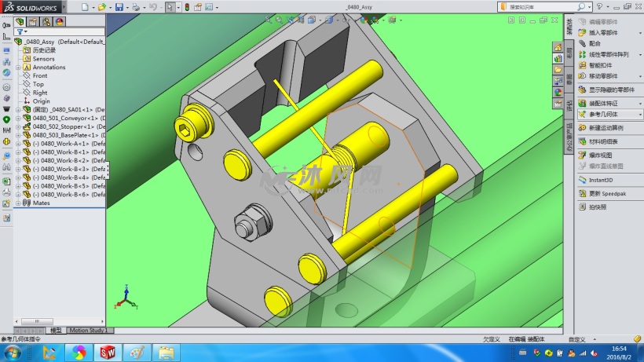Image resolution: width=644 pixels, height=362 pixels.
Task: Click the Save icon in the toolbar
Action: pyautogui.click(x=119, y=7)
